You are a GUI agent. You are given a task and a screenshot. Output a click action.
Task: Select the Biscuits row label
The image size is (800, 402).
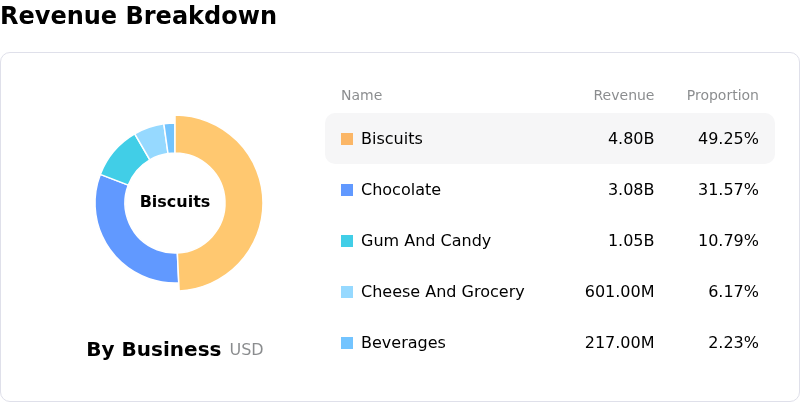click(x=391, y=139)
